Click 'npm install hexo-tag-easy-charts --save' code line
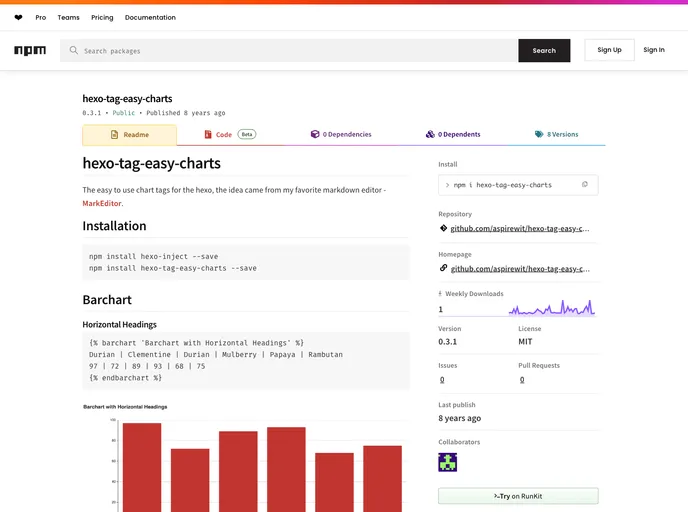 coord(173,268)
